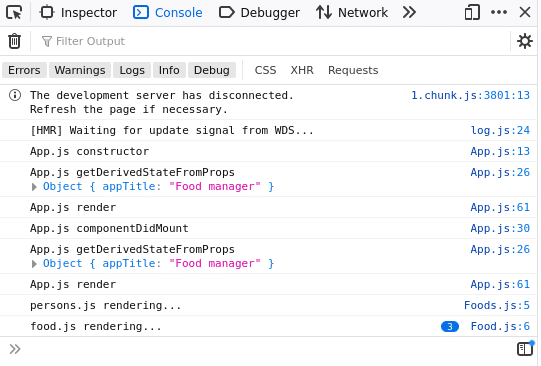
Task: Focus the Filter Output field
Action: click(273, 41)
